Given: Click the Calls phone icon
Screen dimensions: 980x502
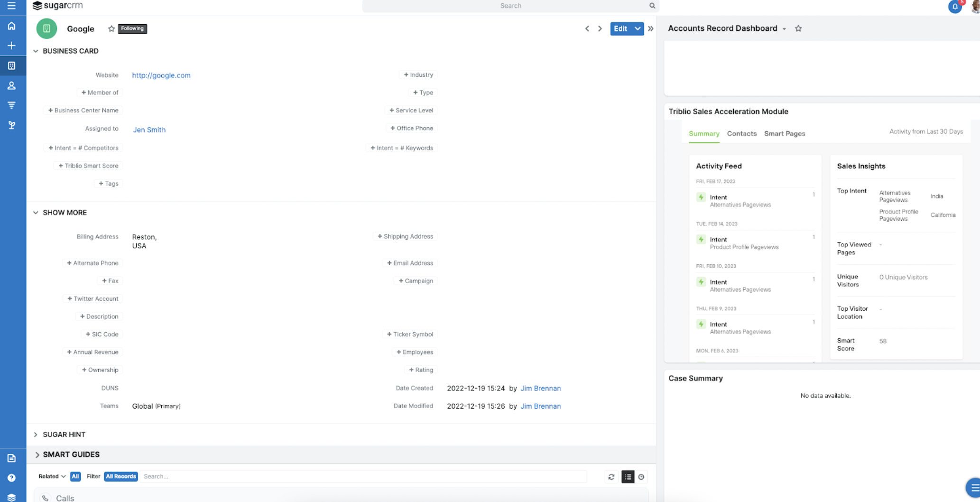Looking at the screenshot, I should point(45,498).
